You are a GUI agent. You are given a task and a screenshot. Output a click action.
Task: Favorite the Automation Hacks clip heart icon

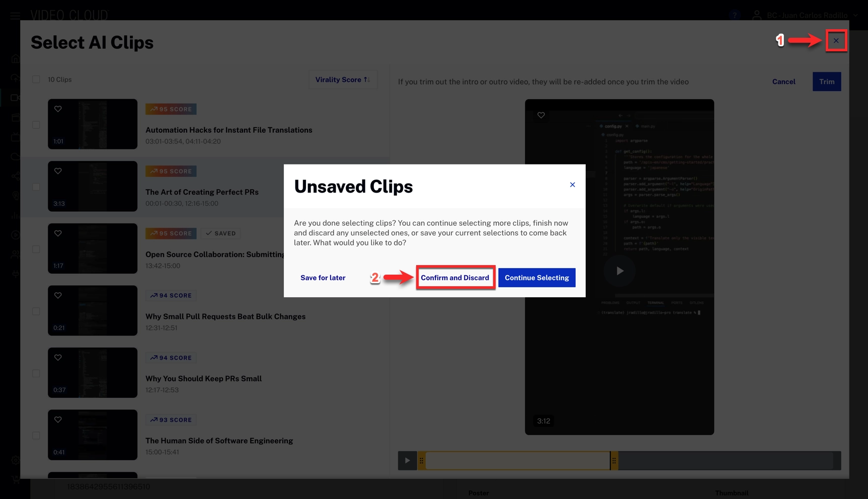click(x=58, y=109)
